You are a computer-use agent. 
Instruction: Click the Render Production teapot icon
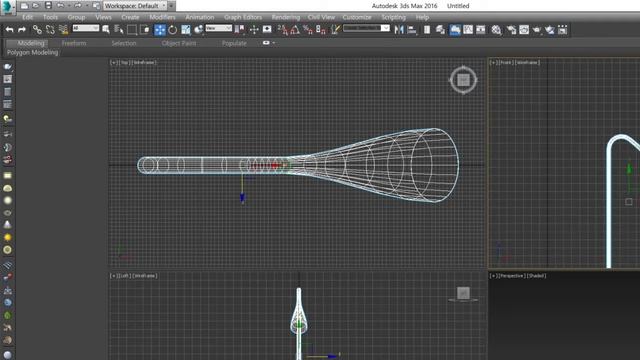[537, 29]
